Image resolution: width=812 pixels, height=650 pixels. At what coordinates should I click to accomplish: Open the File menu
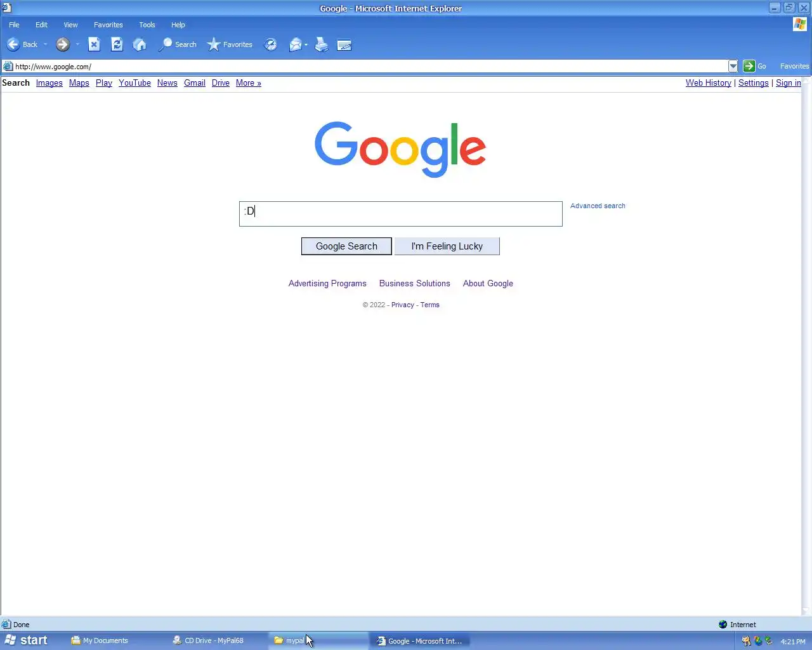pyautogui.click(x=14, y=25)
